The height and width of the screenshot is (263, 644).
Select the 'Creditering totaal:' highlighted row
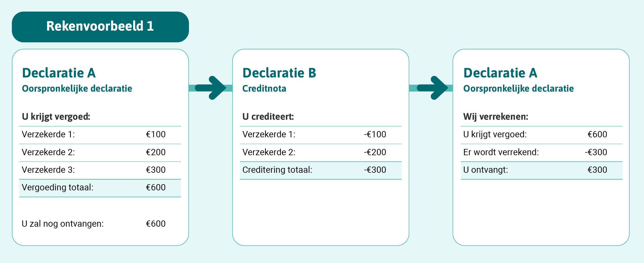(x=320, y=170)
